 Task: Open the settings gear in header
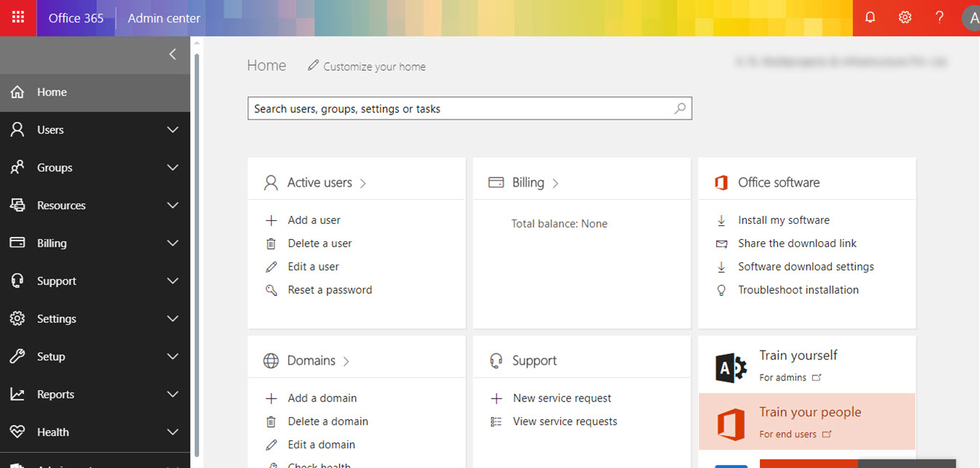(x=905, y=17)
